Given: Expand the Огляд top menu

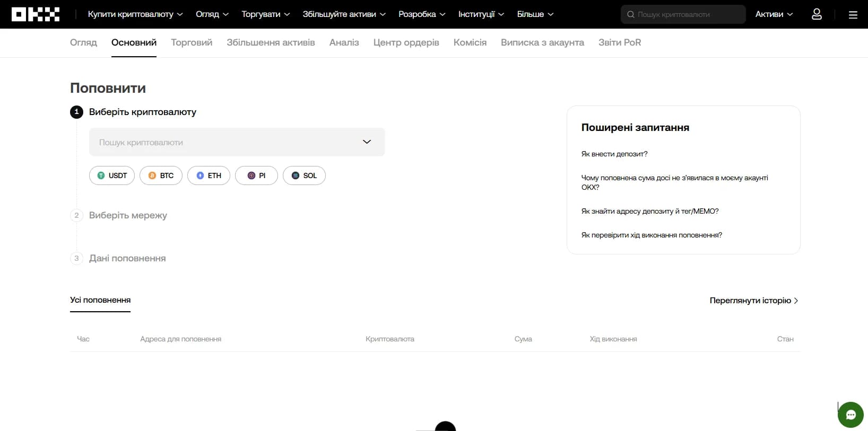Looking at the screenshot, I should point(212,14).
